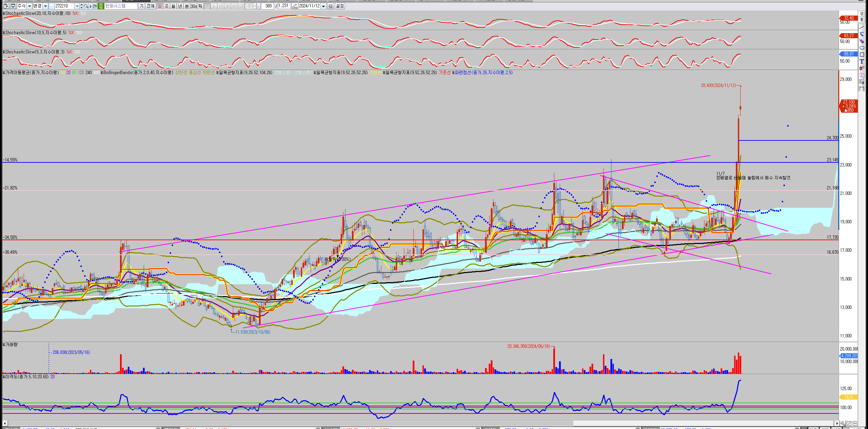Select the ellipse drawing tool

pos(862,48)
